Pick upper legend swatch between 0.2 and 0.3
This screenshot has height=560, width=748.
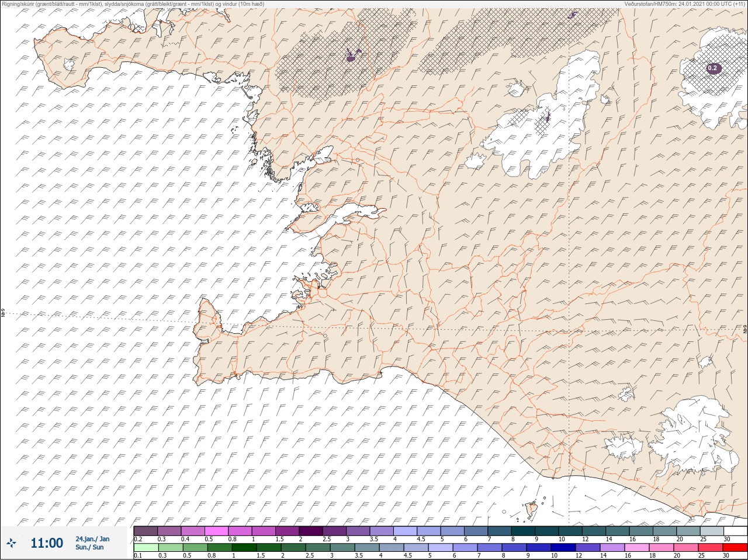[x=146, y=531]
